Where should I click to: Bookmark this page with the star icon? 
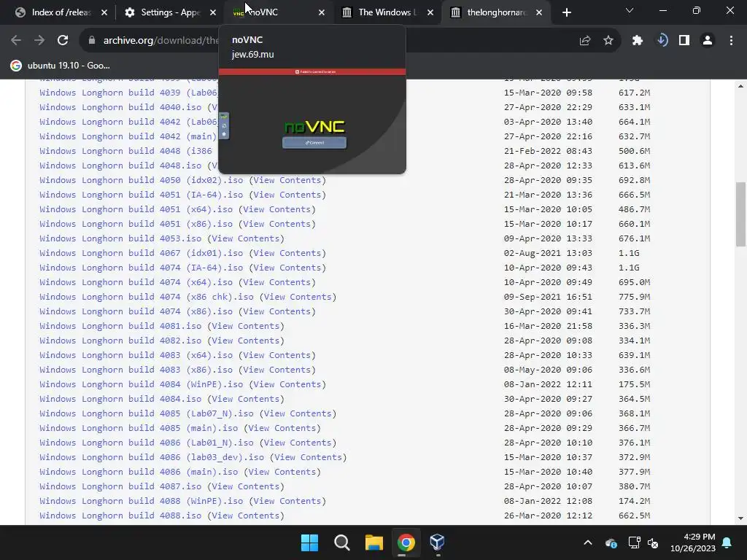(608, 41)
